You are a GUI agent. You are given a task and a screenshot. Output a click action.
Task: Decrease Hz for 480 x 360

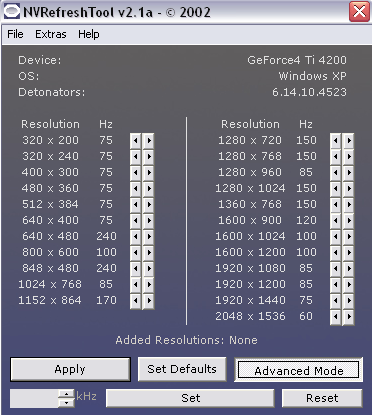coord(135,189)
